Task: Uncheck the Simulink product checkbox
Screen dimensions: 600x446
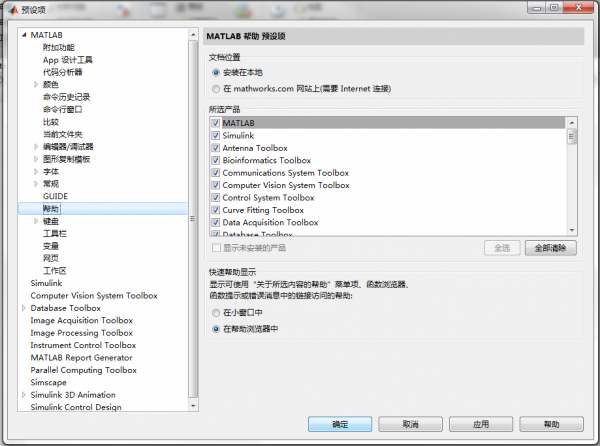Action: coord(215,135)
